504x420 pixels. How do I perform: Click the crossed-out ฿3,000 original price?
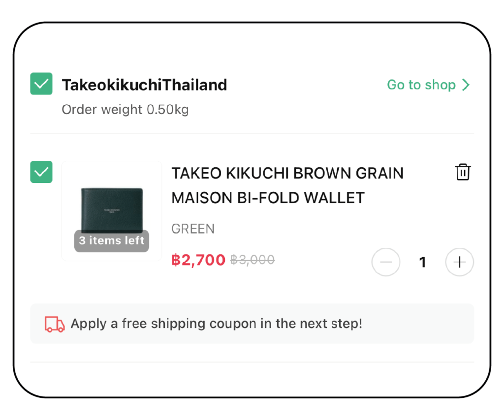click(252, 260)
